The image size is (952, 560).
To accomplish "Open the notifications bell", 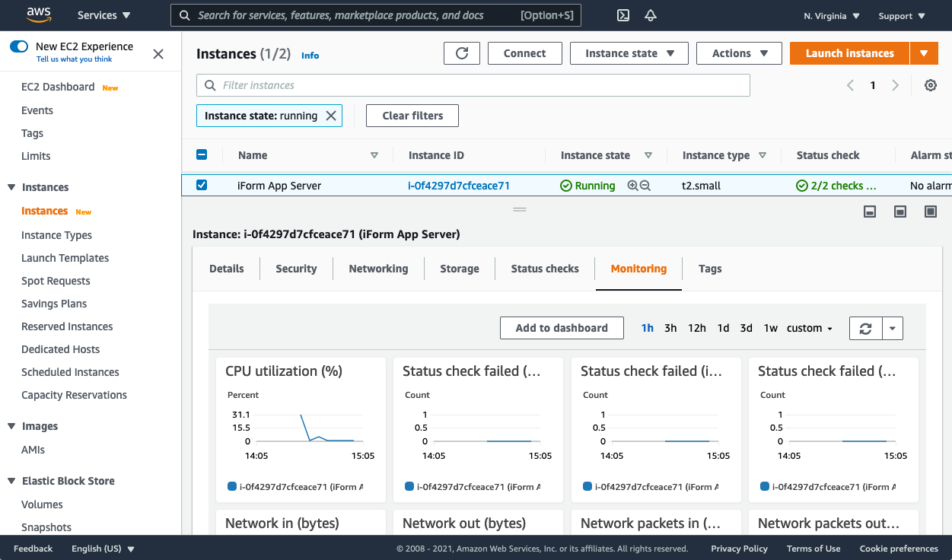I will click(651, 15).
